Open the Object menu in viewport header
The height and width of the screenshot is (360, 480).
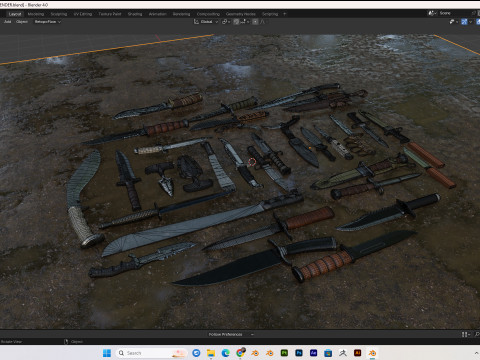(x=22, y=22)
